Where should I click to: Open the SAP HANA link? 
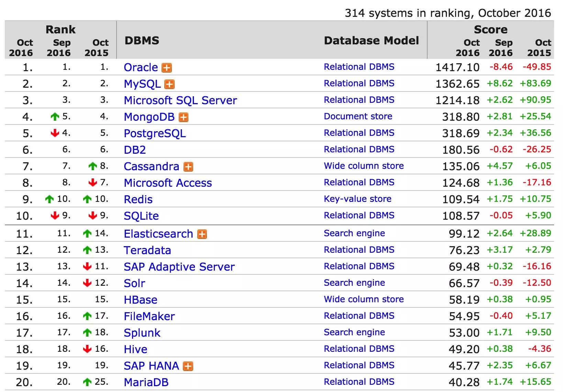152,366
